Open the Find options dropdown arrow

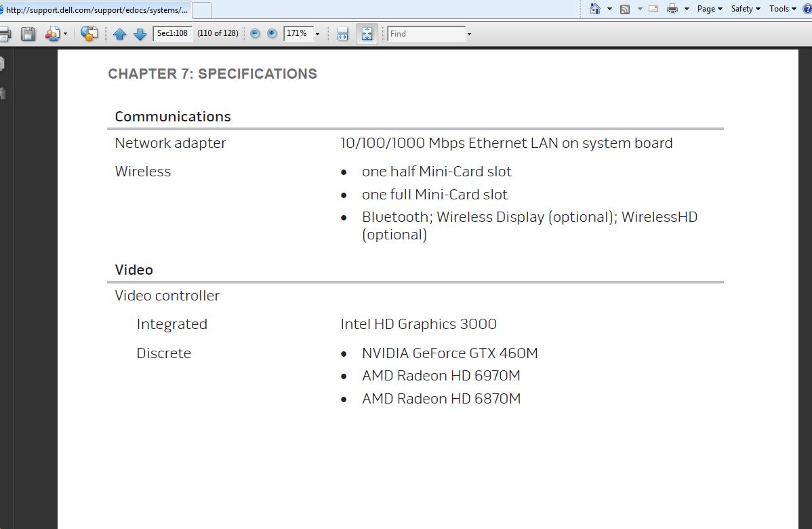(x=469, y=34)
